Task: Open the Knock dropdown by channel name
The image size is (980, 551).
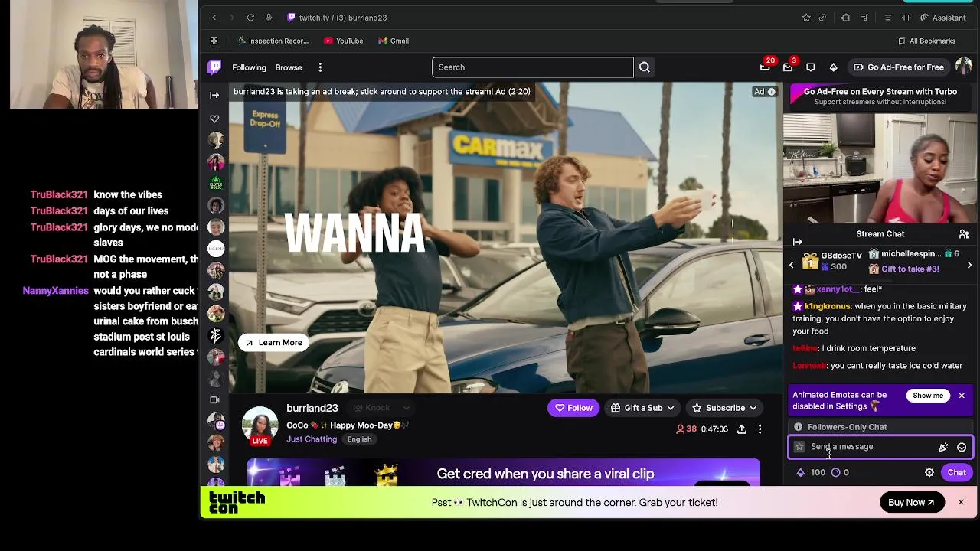Action: point(381,408)
